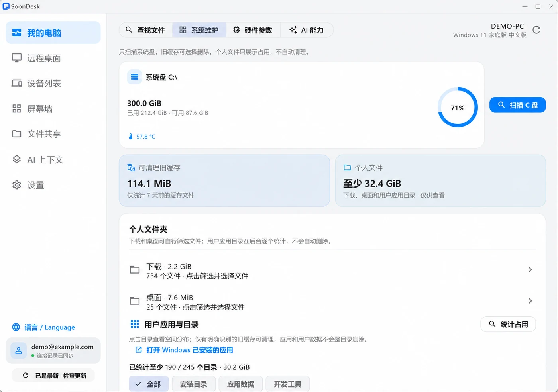
Task: Open 文件共享 from the sidebar
Action: click(x=53, y=134)
